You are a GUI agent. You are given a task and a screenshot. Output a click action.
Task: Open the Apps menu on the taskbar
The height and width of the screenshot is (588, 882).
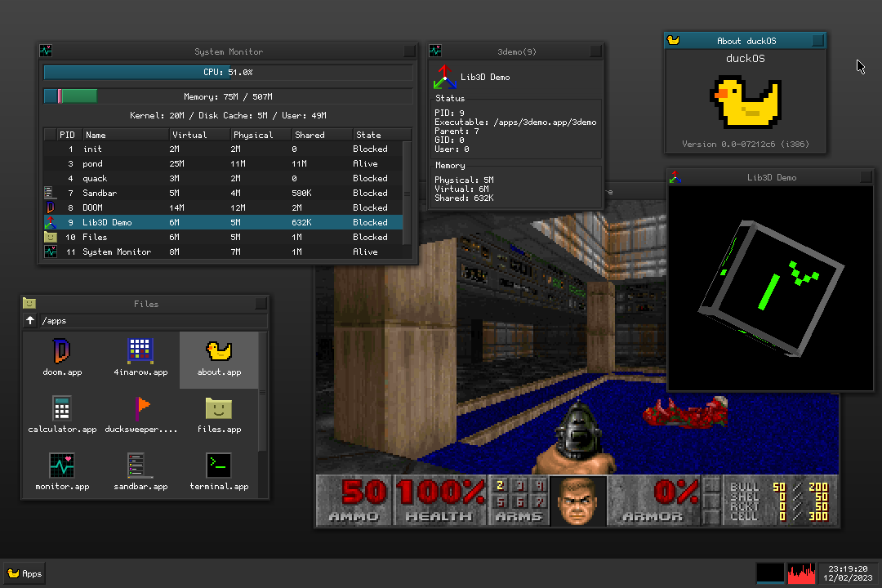point(24,573)
